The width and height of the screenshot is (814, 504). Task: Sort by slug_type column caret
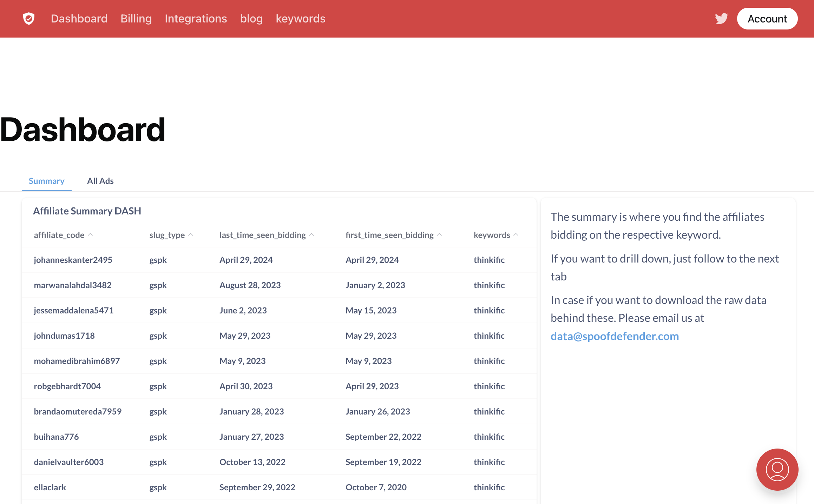(191, 235)
